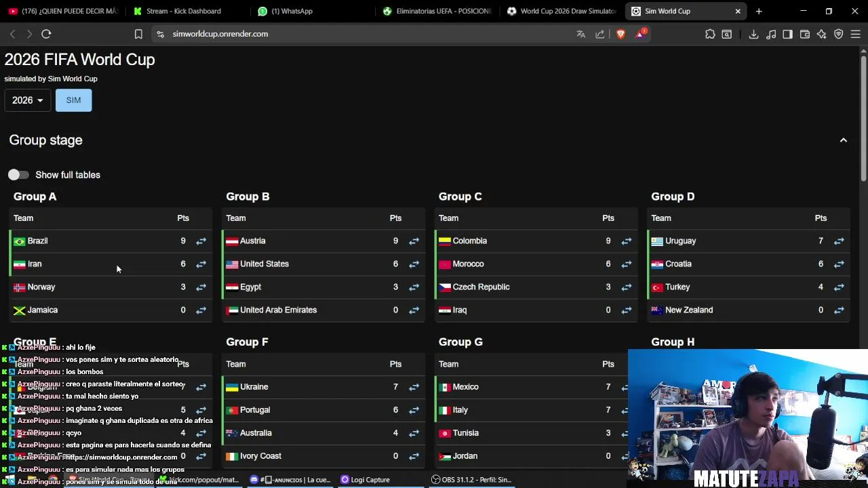Reload the page with browser refresh icon
The width and height of the screenshot is (868, 488).
(x=46, y=34)
